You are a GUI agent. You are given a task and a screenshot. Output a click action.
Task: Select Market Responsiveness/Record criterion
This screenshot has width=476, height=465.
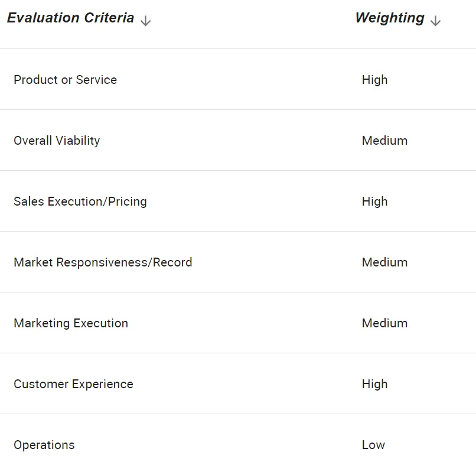click(x=103, y=262)
